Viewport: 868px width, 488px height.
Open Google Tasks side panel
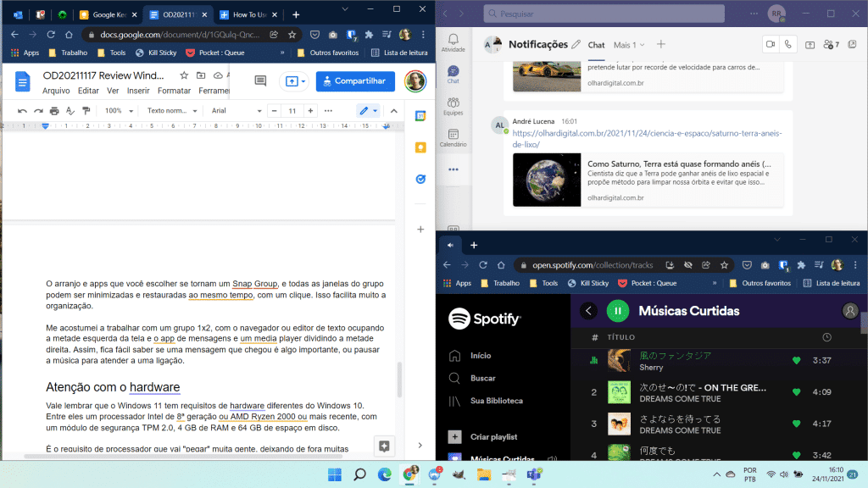(x=420, y=180)
